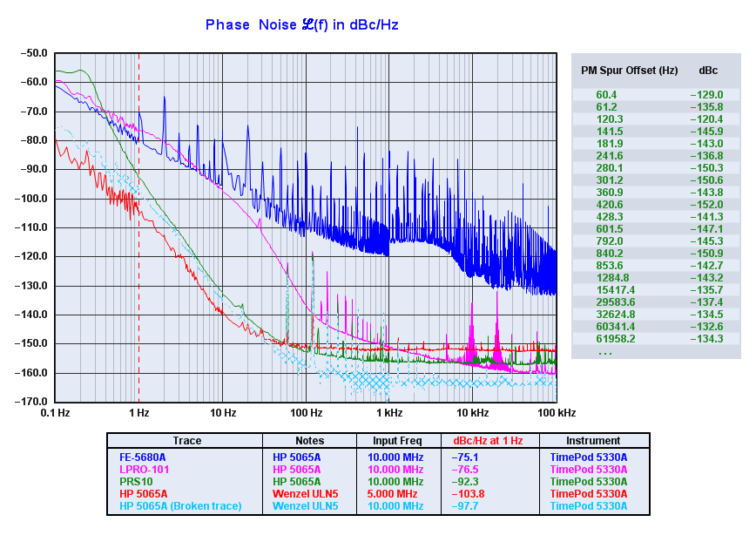Click the "PM Spur Offset (Hz)" column header
Viewport: 756px width, 542px height.
(x=629, y=71)
